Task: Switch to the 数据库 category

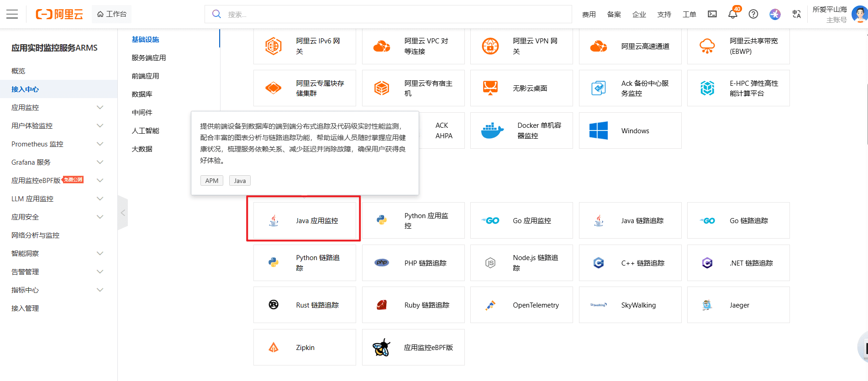Action: tap(142, 94)
